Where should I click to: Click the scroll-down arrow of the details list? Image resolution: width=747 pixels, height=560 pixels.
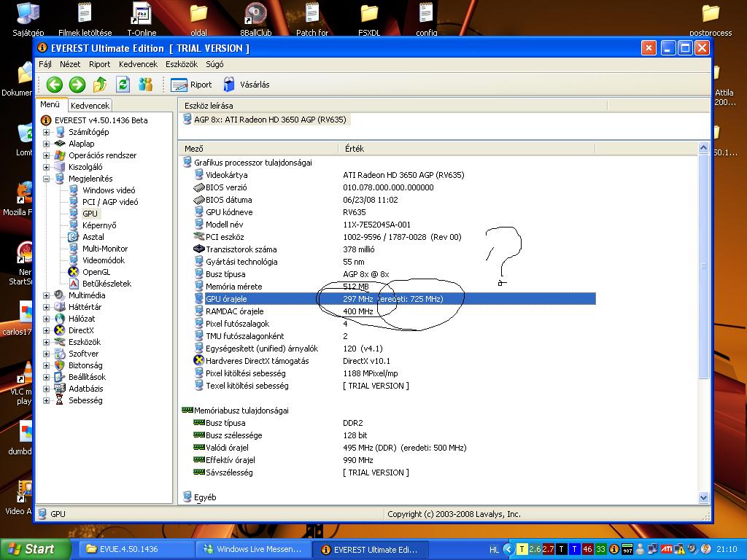pyautogui.click(x=704, y=497)
